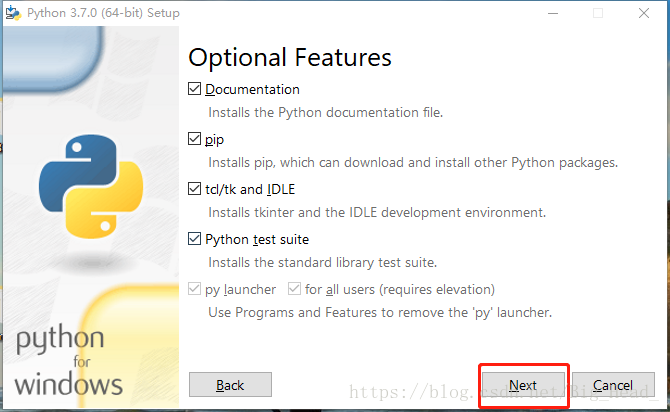Disable the tcl/tk and IDLE option
Viewport: 670px width, 412px height.
(x=194, y=189)
